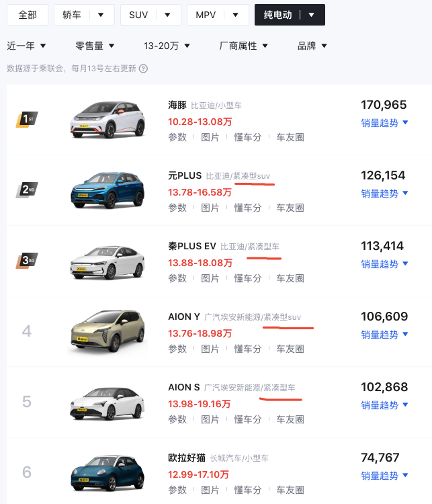Open the 元PLUS blue car image
This screenshot has height=504, width=432.
pyautogui.click(x=107, y=190)
